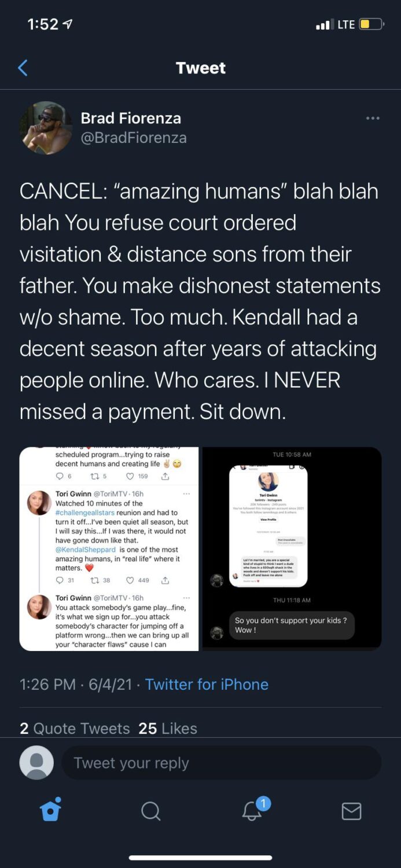Viewport: 401px width, 868px height.
Task: Tap your avatar beside reply field
Action: pyautogui.click(x=36, y=763)
